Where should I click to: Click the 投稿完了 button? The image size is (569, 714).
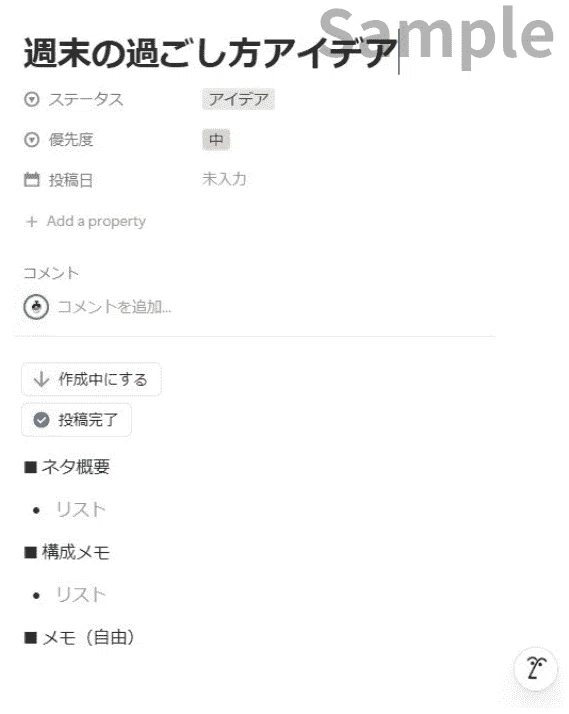[x=76, y=419]
